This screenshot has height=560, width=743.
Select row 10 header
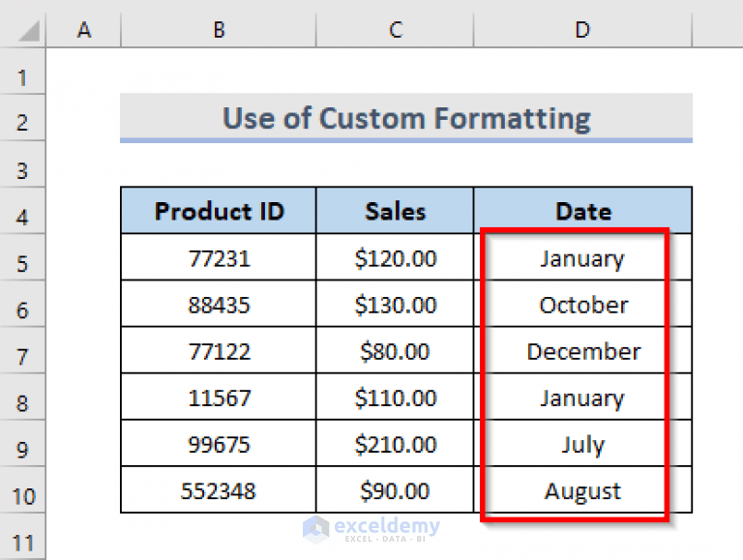click(x=22, y=489)
